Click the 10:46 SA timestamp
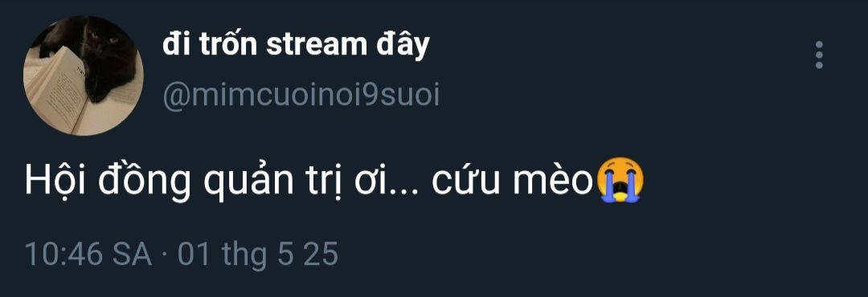Image resolution: width=868 pixels, height=297 pixels. click(88, 255)
